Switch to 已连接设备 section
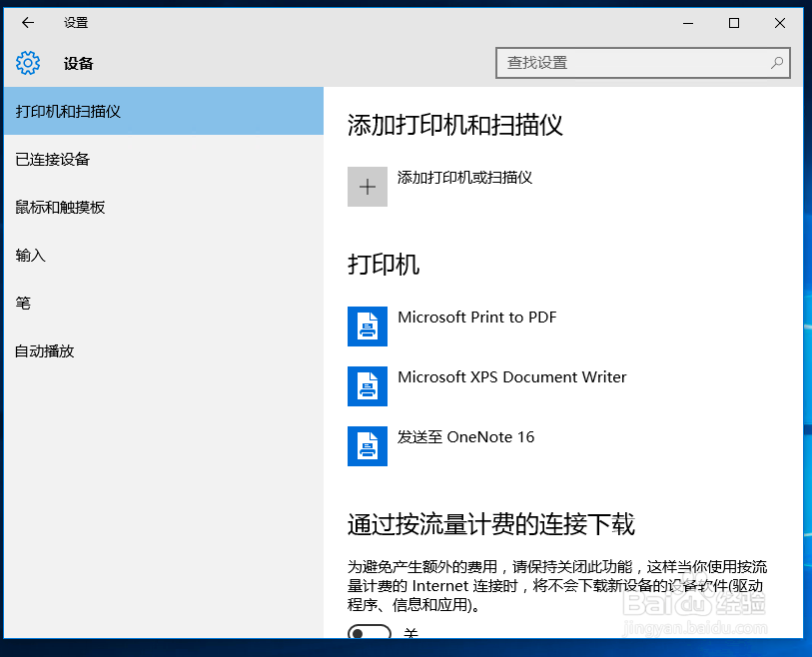The height and width of the screenshot is (657, 812). [55, 159]
